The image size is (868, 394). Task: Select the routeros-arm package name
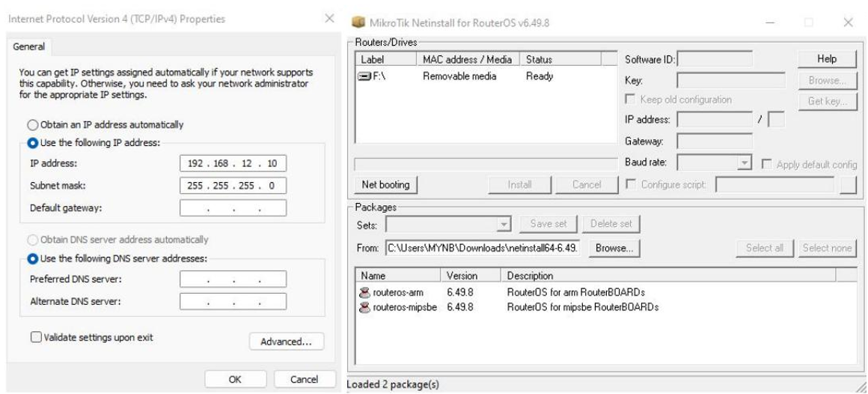(398, 292)
